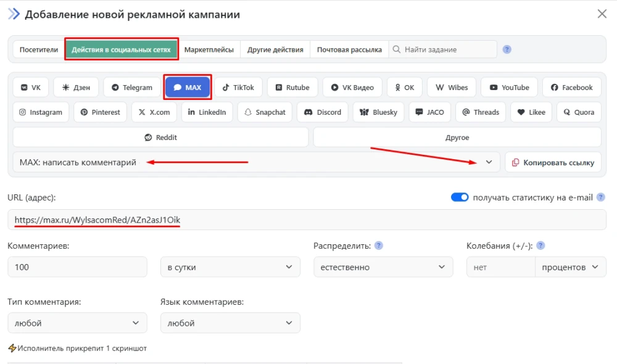This screenshot has width=617, height=364.
Task: Select the Bluesky network icon
Action: [x=378, y=112]
